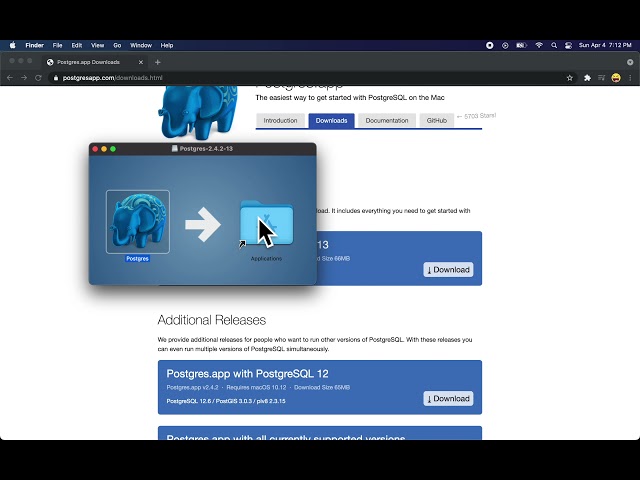Open the Wi-Fi menu bar icon

click(539, 45)
